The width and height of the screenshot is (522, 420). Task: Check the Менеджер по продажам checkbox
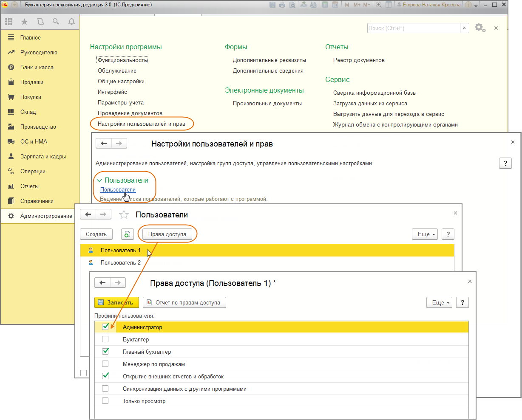click(x=105, y=364)
